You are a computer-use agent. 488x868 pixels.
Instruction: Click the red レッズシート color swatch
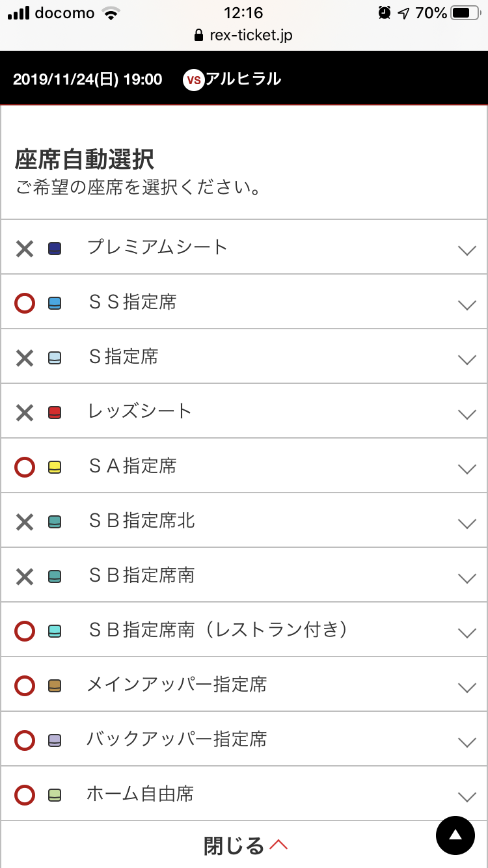pyautogui.click(x=55, y=413)
